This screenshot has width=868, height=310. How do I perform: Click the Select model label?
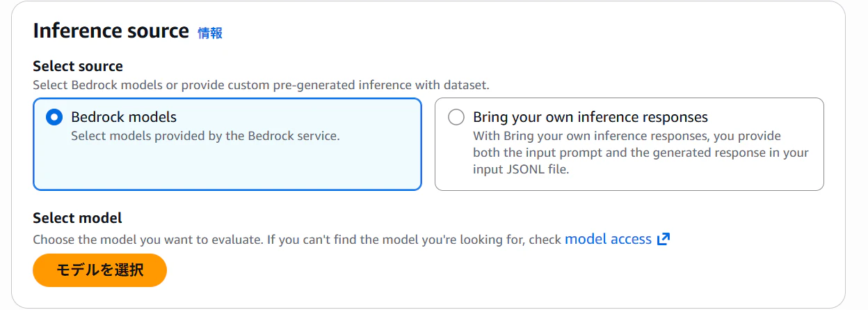(x=77, y=218)
